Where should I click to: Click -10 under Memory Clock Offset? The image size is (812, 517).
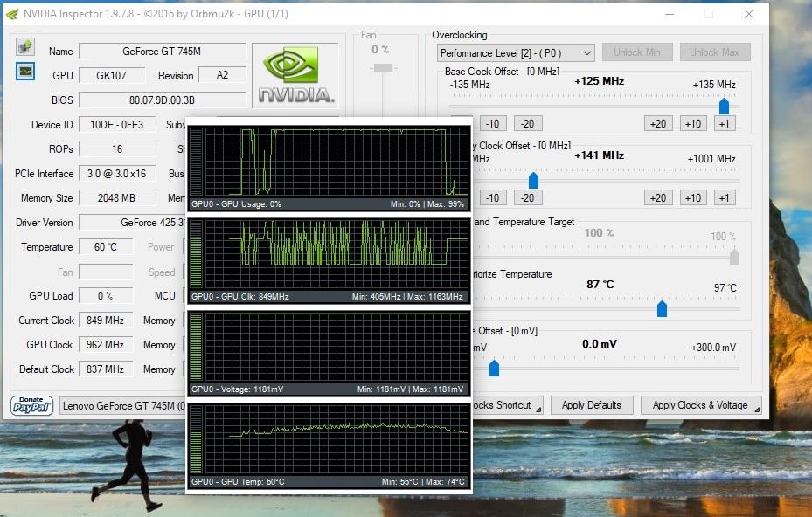[x=492, y=197]
